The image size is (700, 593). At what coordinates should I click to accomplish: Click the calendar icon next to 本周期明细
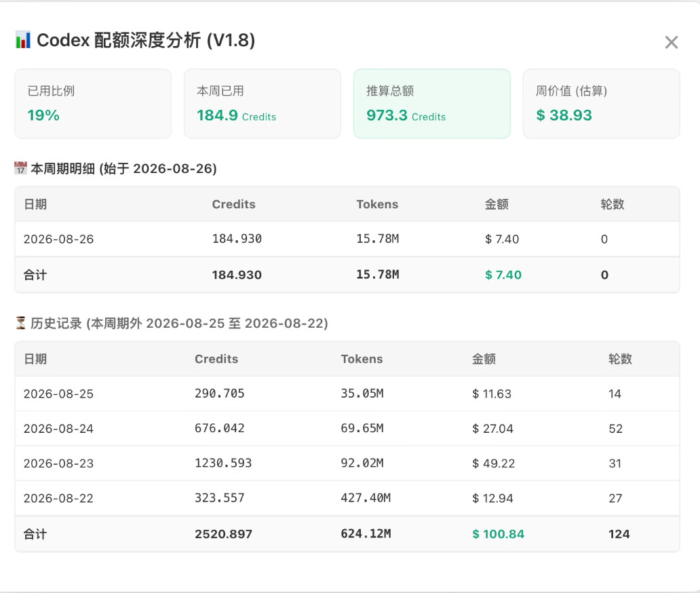pos(20,168)
